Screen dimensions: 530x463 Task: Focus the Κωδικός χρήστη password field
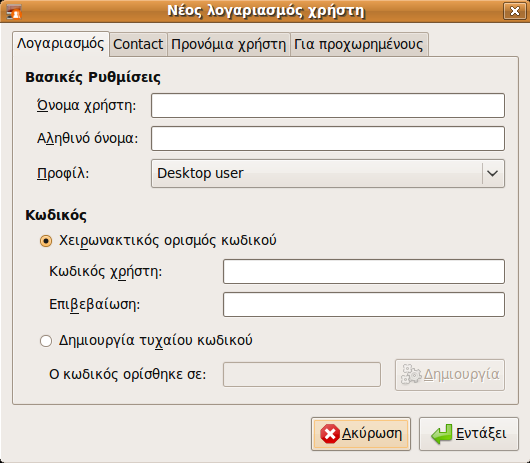click(x=364, y=271)
